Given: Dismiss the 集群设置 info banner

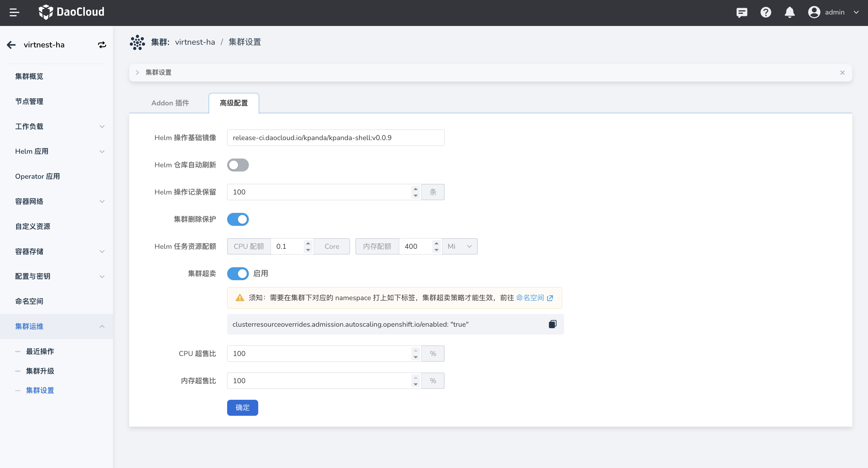Looking at the screenshot, I should coord(842,72).
